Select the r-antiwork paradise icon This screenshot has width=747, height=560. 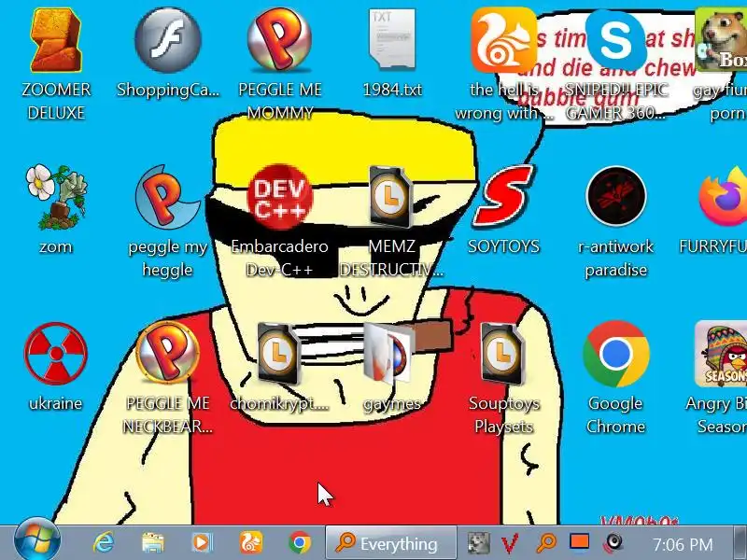coord(616,197)
